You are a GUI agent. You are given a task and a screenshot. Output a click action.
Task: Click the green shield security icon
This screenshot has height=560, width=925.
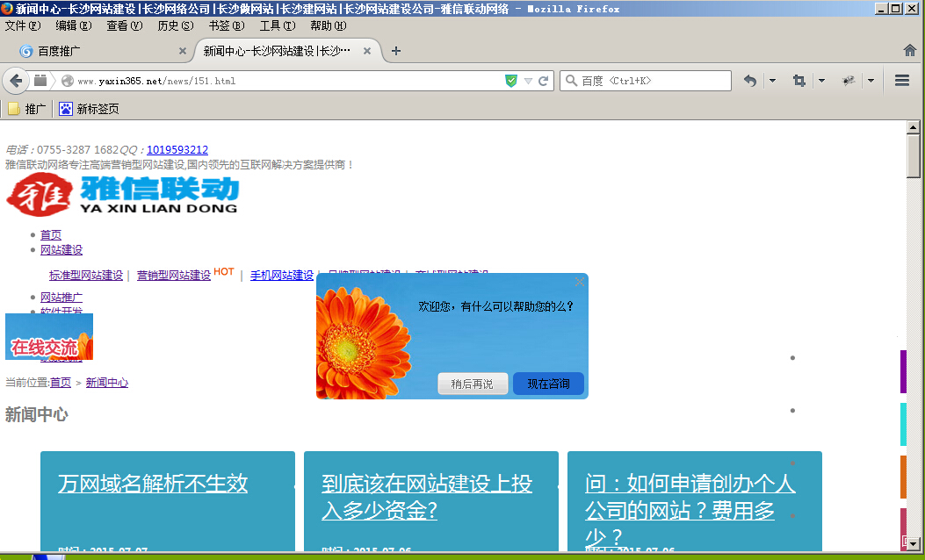[511, 81]
